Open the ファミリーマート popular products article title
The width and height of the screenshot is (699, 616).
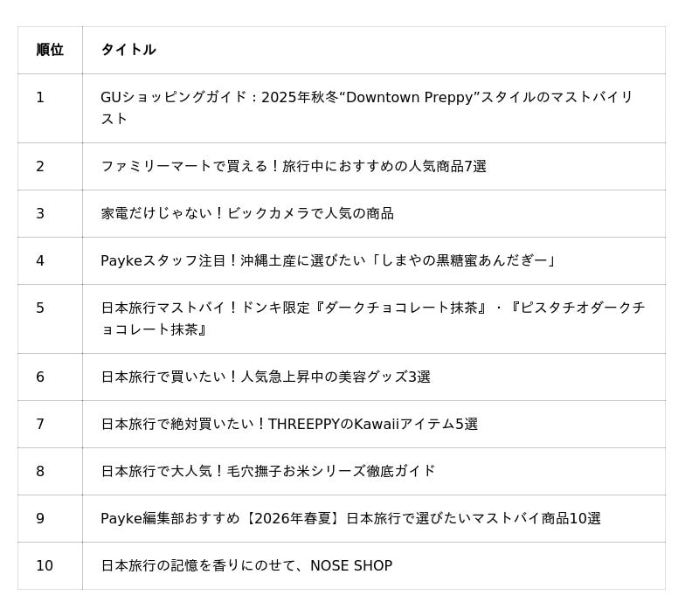(x=294, y=166)
